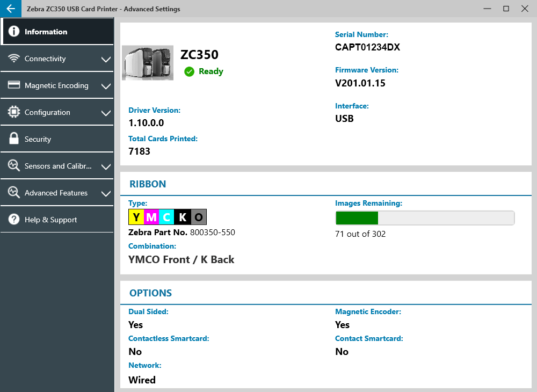Expand the Magnetic Encoding chevron
The image size is (537, 392).
106,86
